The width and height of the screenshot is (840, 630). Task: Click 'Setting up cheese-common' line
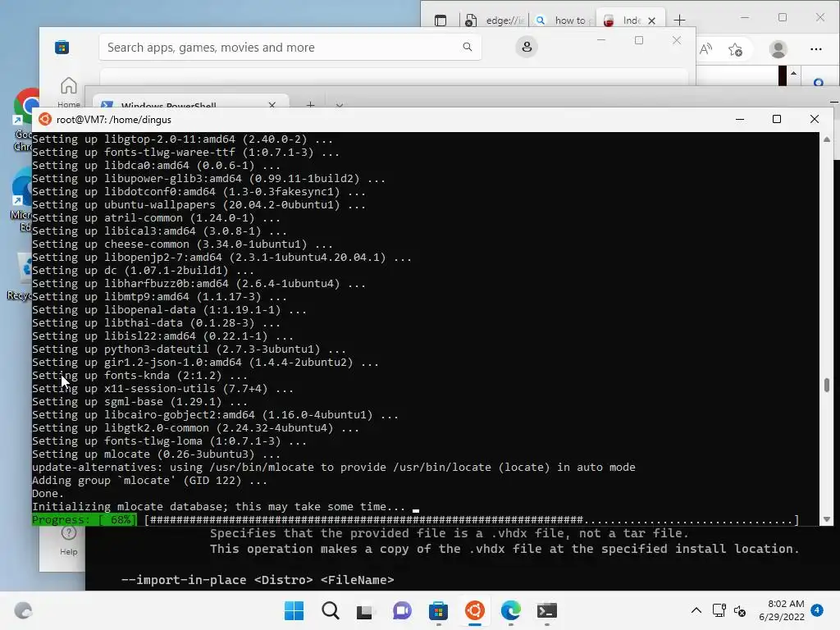pos(182,244)
